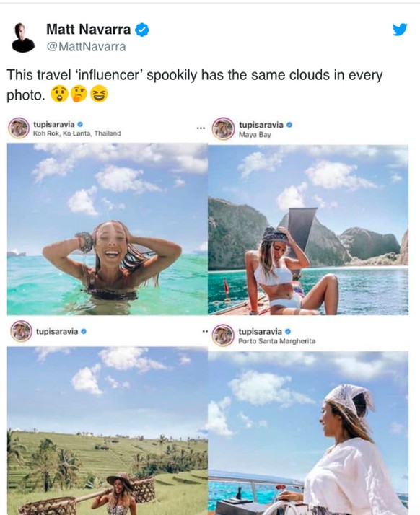The height and width of the screenshot is (515, 420).
Task: Open two-dot options menu above rice field post
Action: pos(205,331)
